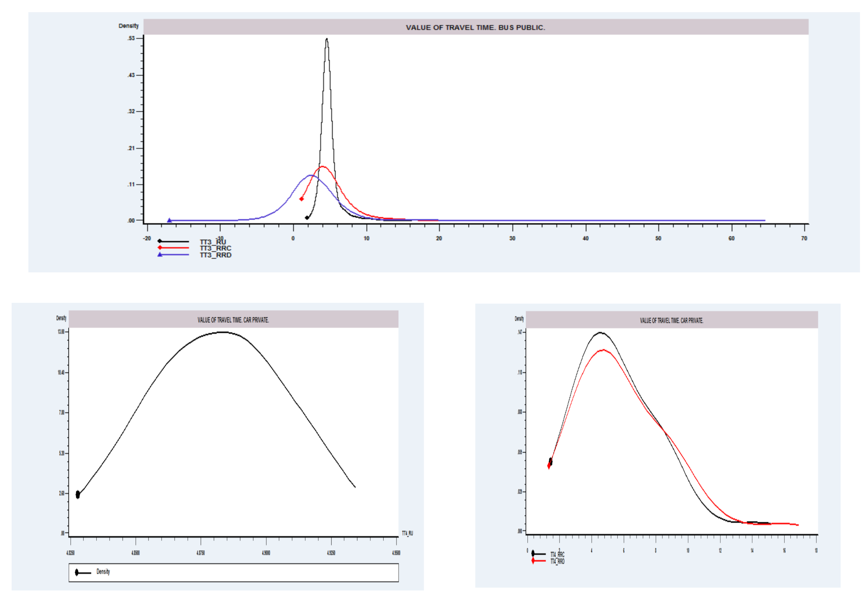Select the TT3_RRC legend label

tap(215, 248)
